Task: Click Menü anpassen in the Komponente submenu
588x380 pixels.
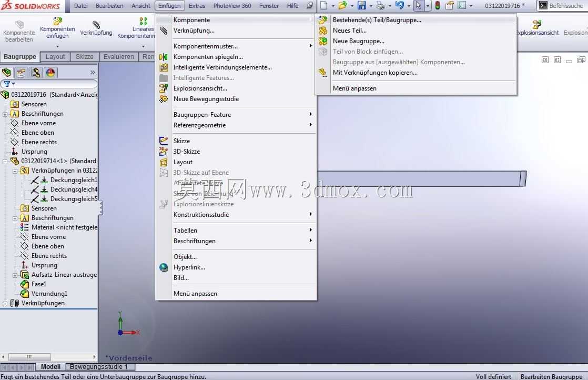Action: coord(416,88)
